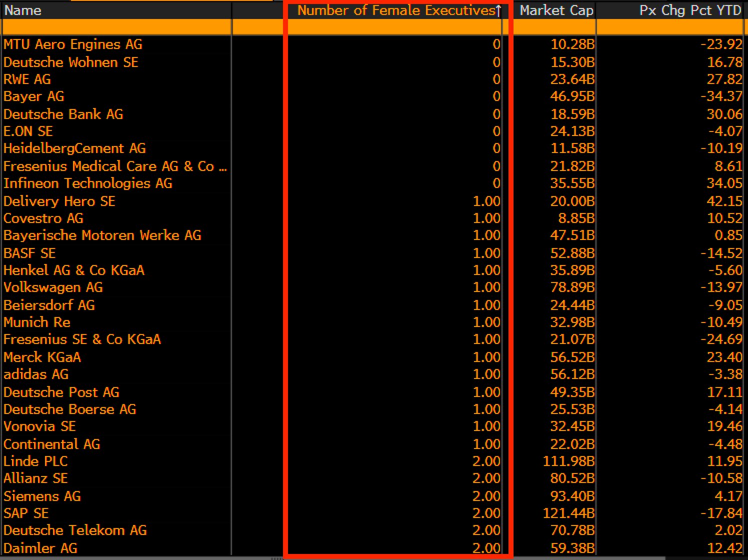Open Deutsche Wohnen SE in the list
The height and width of the screenshot is (560, 748).
(x=71, y=62)
